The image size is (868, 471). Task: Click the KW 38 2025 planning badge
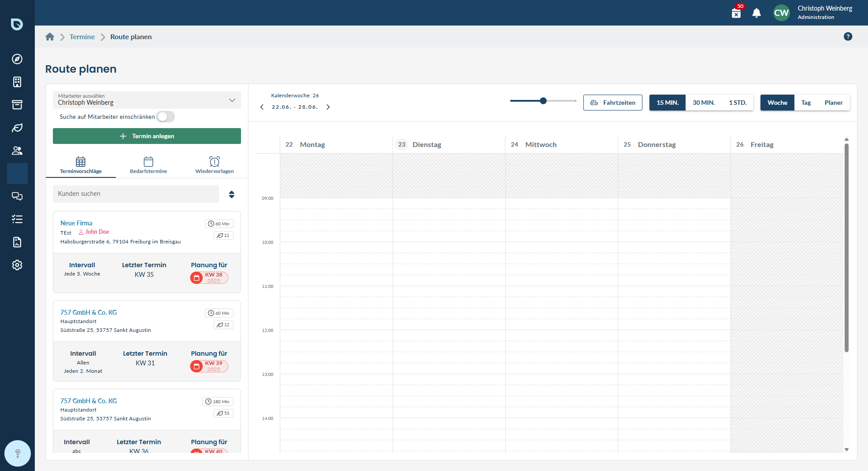pos(209,278)
